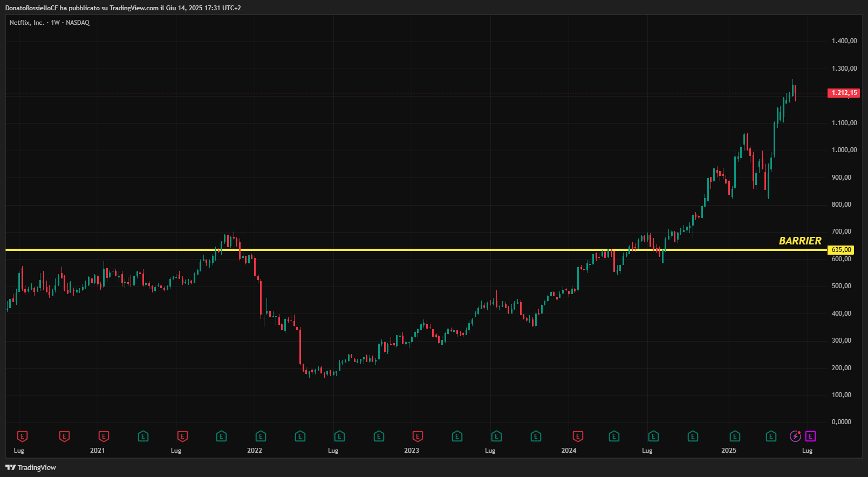Click the Netflix, Inc. 1W NASDAQ title
Screen dimensions: 868x477
tap(50, 23)
